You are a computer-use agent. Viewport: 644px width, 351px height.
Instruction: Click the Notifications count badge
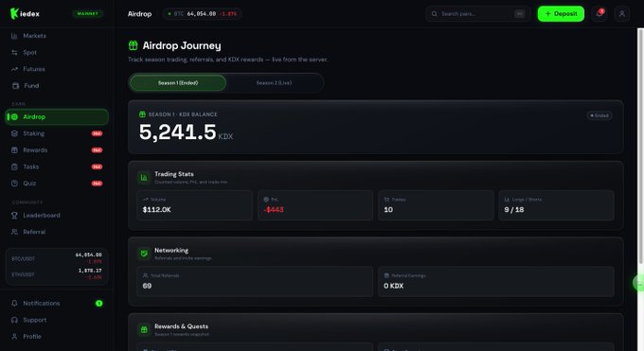99,304
